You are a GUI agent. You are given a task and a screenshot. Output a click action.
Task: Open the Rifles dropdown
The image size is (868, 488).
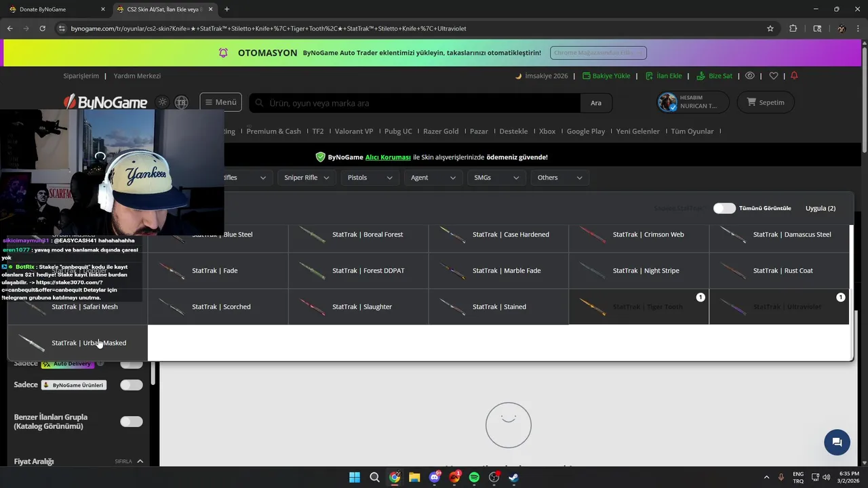(248, 178)
